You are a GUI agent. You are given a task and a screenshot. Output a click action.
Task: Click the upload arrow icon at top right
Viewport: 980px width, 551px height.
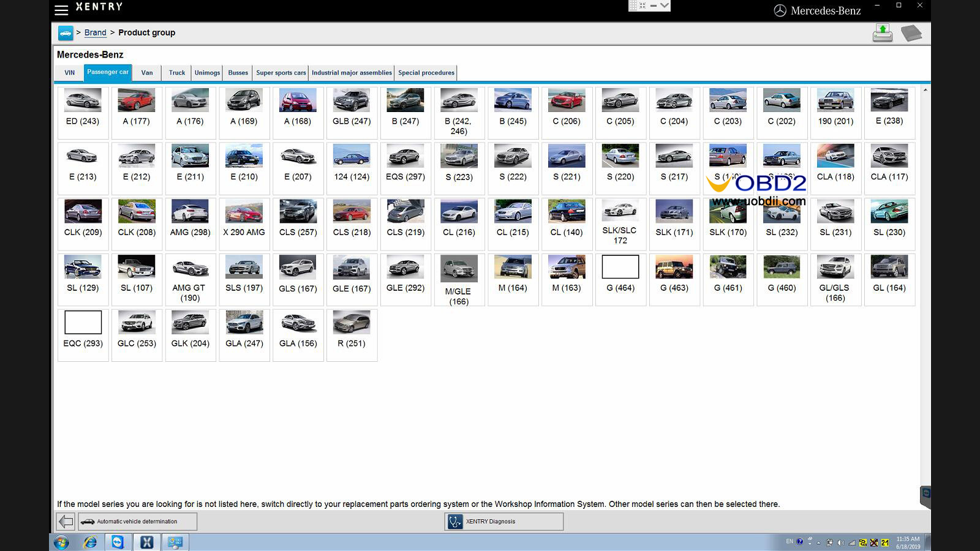882,33
